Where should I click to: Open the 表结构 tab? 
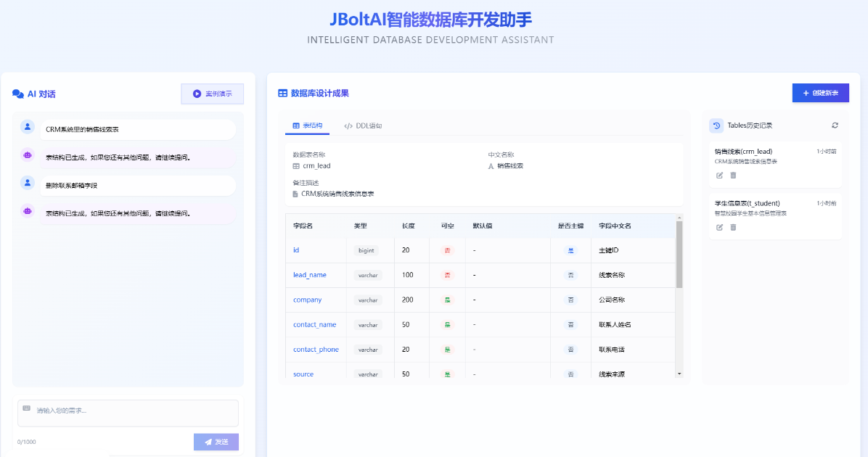point(307,125)
